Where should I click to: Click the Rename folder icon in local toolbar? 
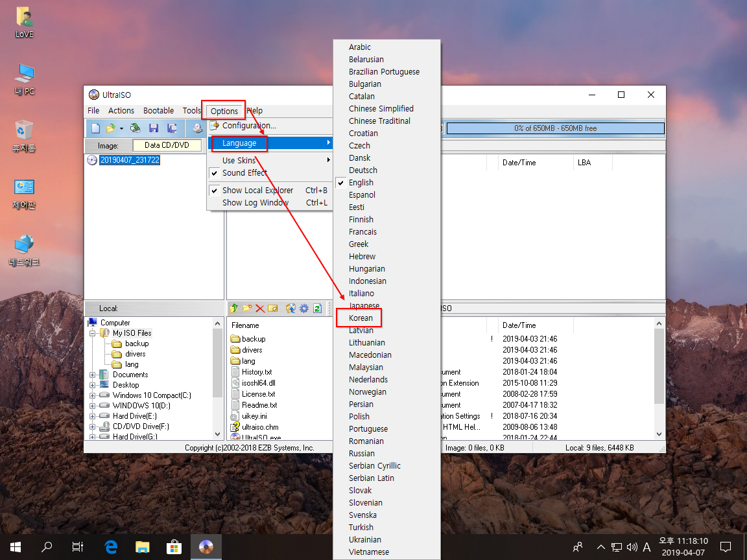coord(272,309)
